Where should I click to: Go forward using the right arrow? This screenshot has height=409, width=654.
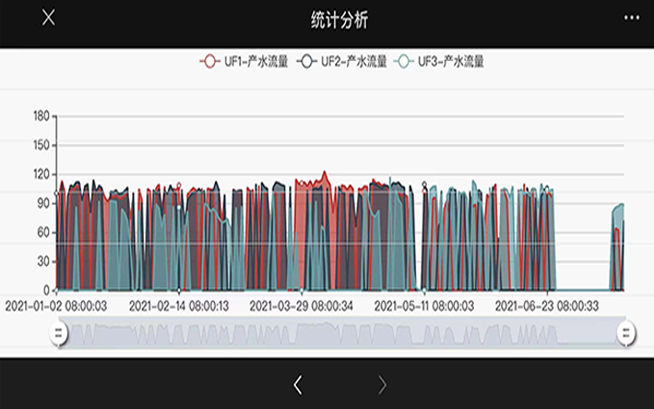tap(381, 384)
